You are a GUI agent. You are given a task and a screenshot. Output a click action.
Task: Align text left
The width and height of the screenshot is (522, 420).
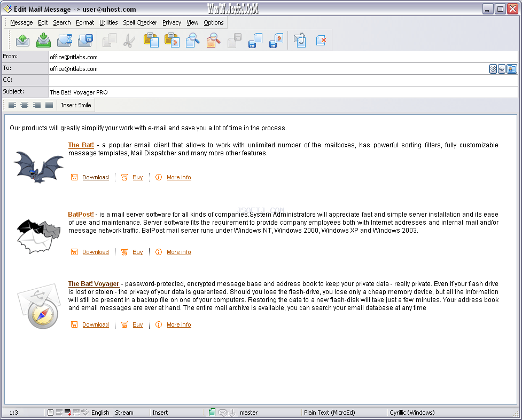(x=12, y=105)
